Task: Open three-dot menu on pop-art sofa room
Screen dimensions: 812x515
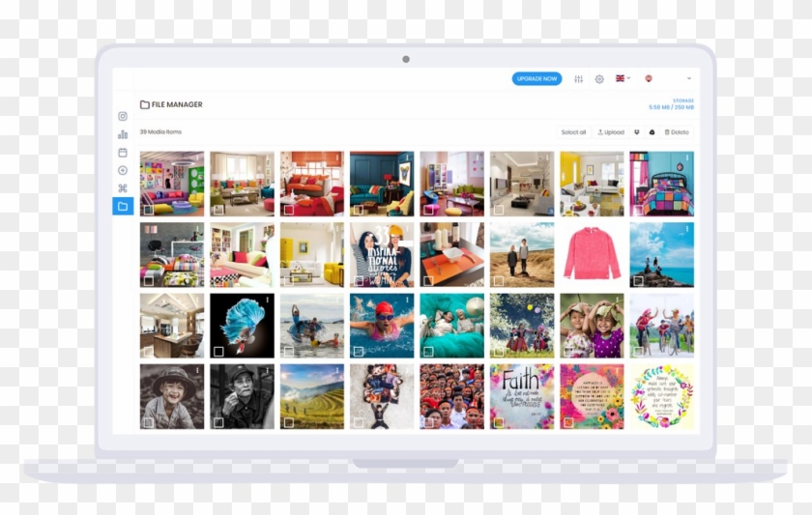Action: tap(197, 157)
